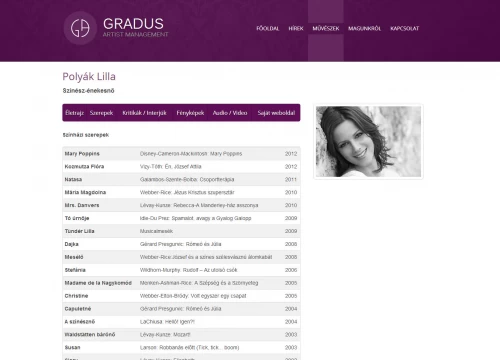Select the Dajka role
Image resolution: width=500 pixels, height=360 pixels.
point(72,244)
